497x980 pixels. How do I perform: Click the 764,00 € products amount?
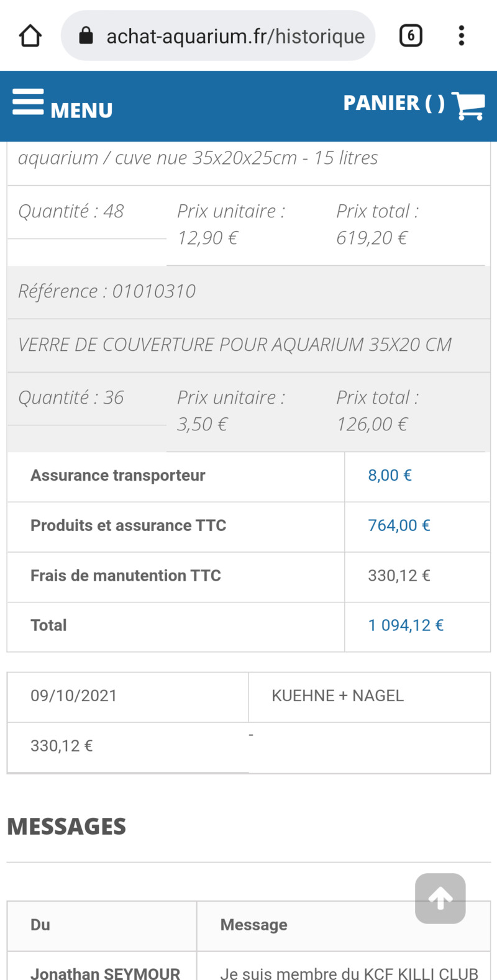[399, 525]
